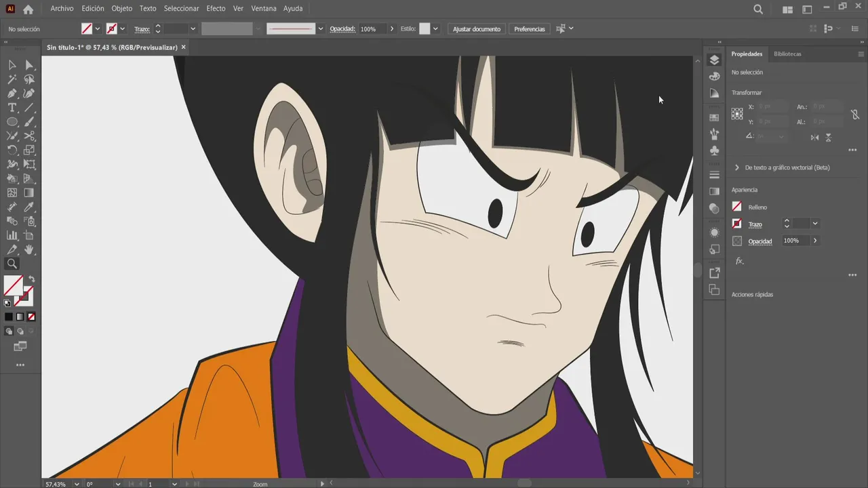Open zoom level dropdown in status bar
This screenshot has width=868, height=488.
pyautogui.click(x=77, y=484)
